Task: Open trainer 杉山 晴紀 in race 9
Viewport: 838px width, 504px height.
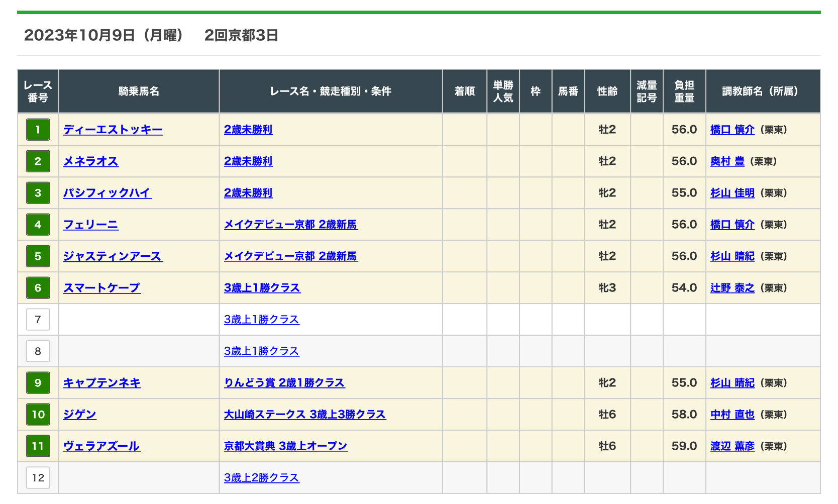Action: coord(732,383)
